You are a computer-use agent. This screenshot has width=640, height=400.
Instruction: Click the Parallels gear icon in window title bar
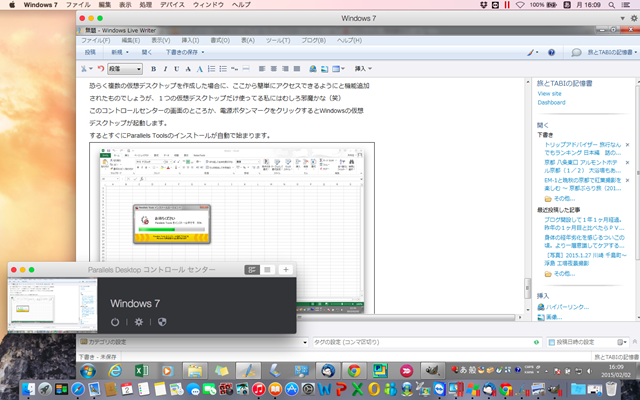(634, 18)
